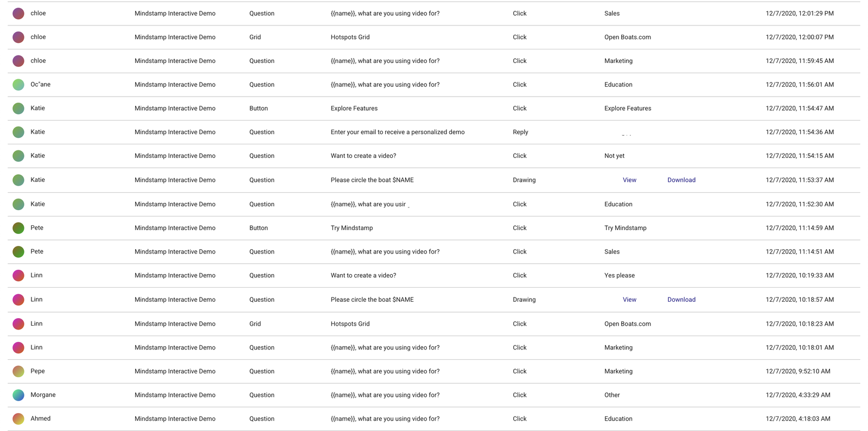Click Linn's avatar in the Marketing row

(x=18, y=347)
